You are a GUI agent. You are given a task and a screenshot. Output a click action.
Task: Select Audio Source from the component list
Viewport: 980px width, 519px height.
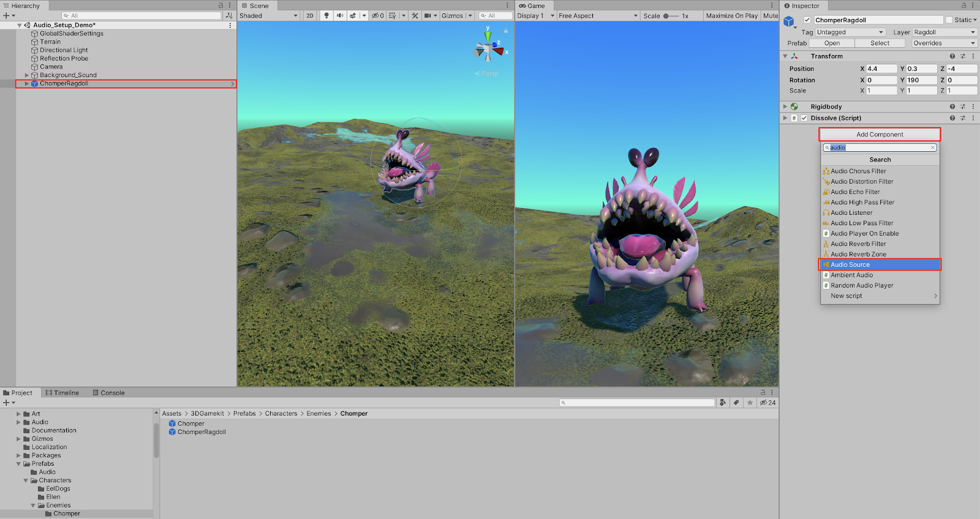880,264
